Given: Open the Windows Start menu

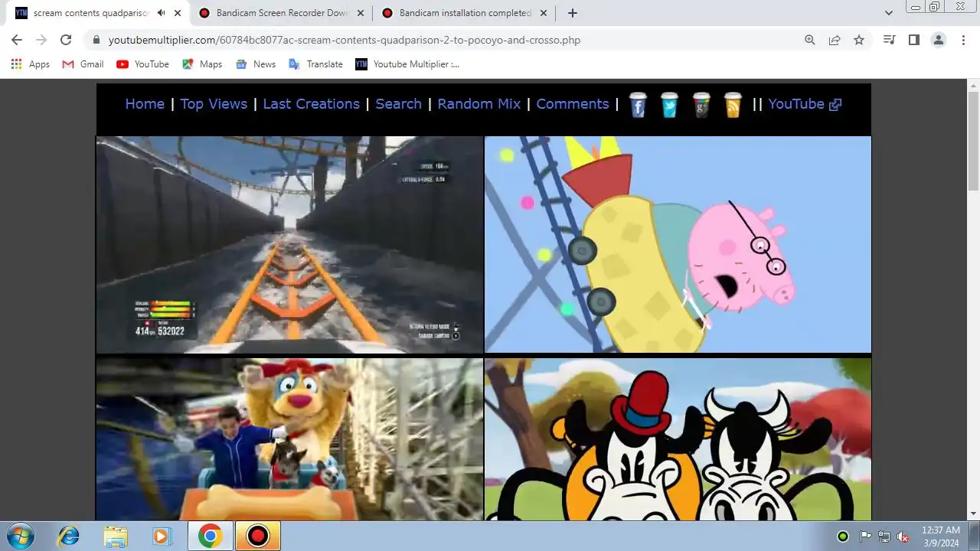Looking at the screenshot, I should coord(20,536).
